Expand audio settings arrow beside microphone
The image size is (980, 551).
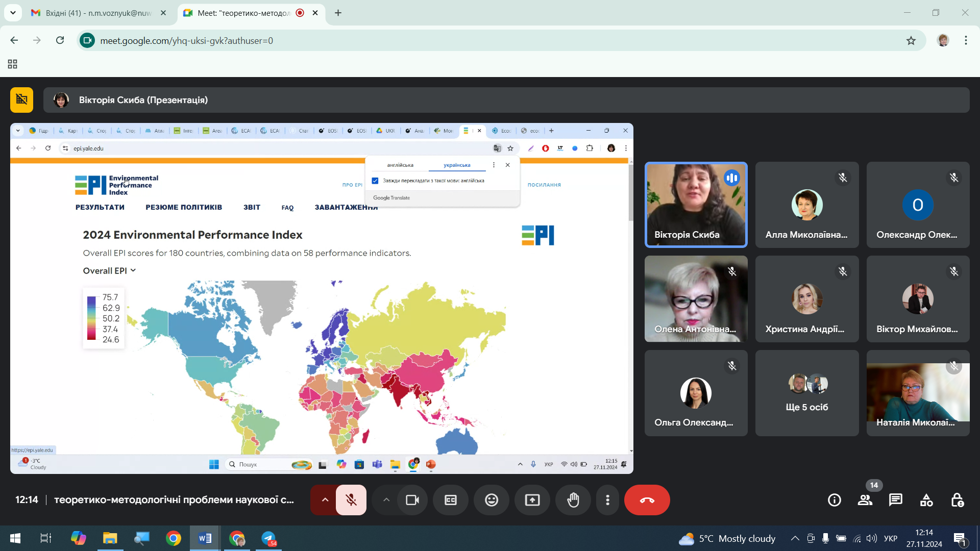point(325,500)
